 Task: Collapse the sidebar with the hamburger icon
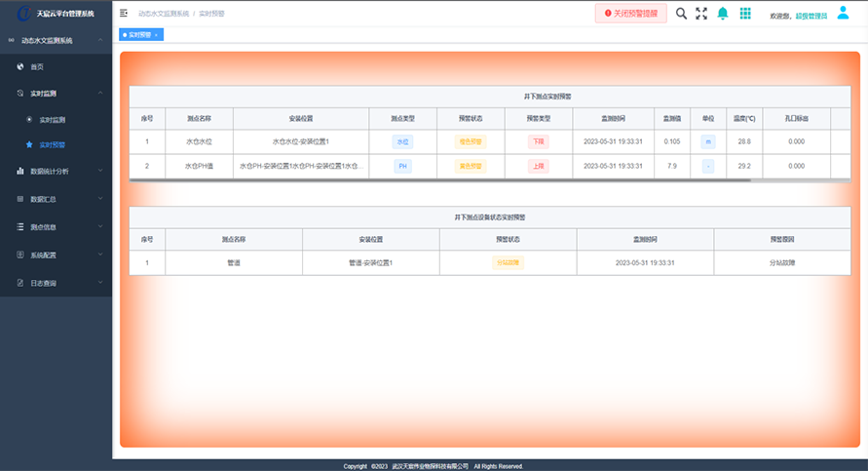pos(124,14)
